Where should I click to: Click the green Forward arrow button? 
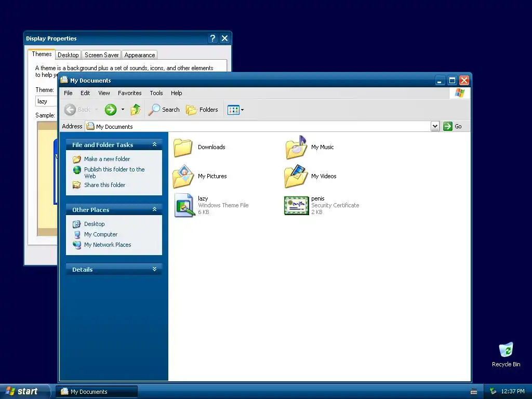pyautogui.click(x=110, y=110)
